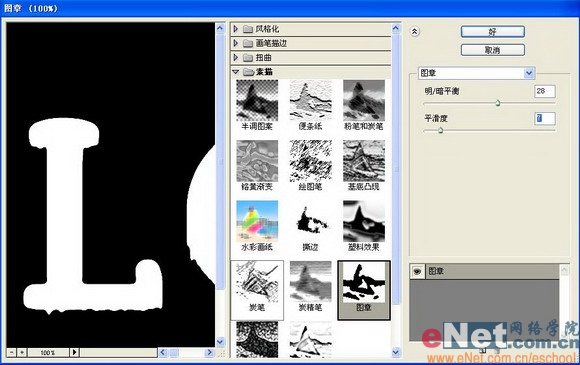
Task: Click the 取消 cancel button
Action: click(x=493, y=50)
